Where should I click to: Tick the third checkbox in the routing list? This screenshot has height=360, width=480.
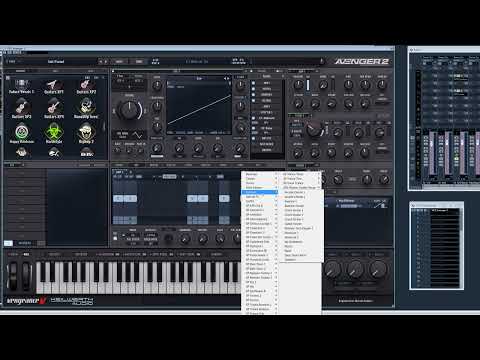(253, 95)
